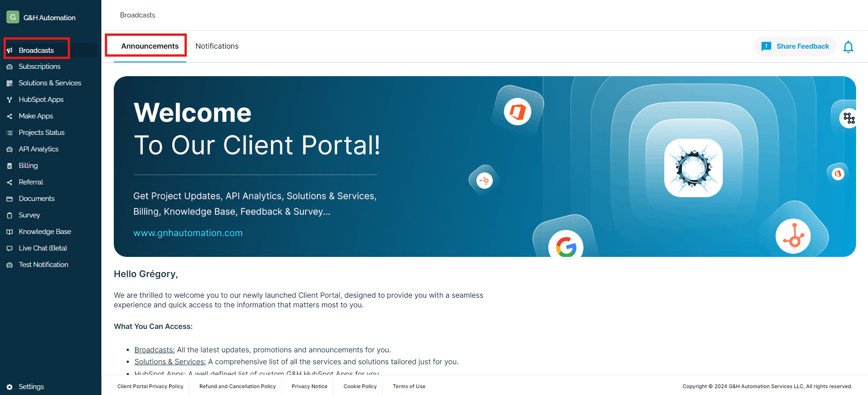
Task: Click the HubSpot Apps sidebar icon
Action: pos(10,100)
